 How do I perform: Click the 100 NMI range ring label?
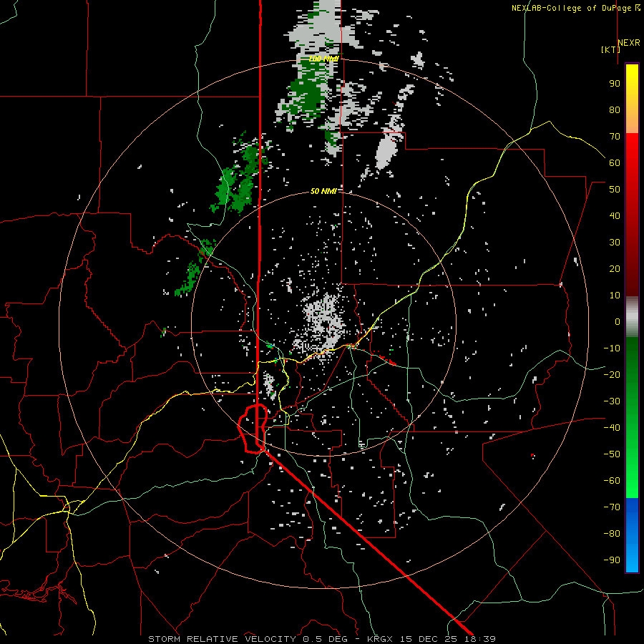[x=323, y=59]
